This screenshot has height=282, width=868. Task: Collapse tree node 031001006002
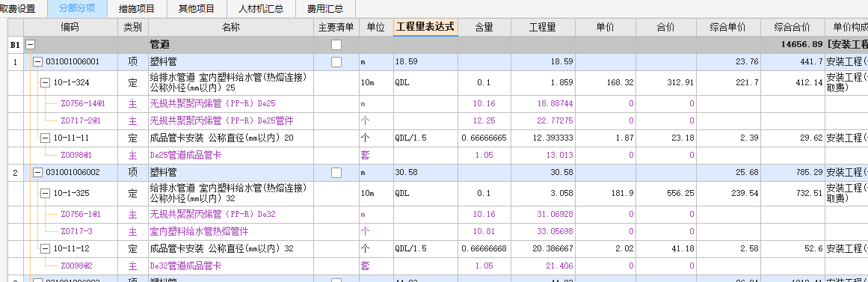pyautogui.click(x=37, y=173)
